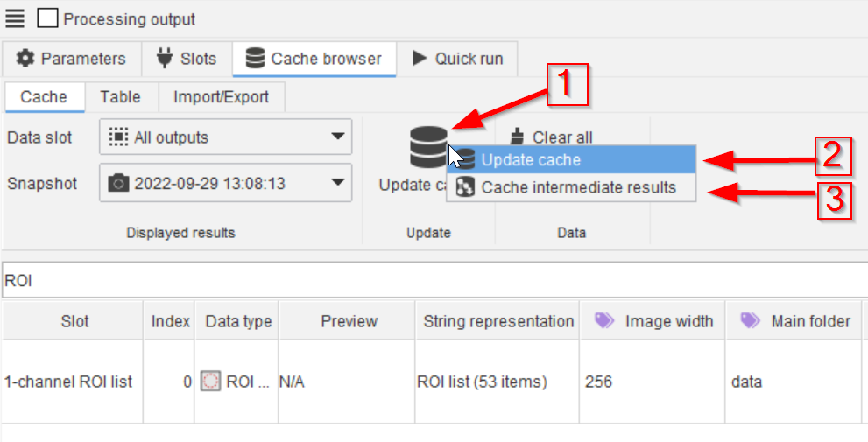Click the Clear all button
Viewport: 868px width, 442px height.
(551, 136)
